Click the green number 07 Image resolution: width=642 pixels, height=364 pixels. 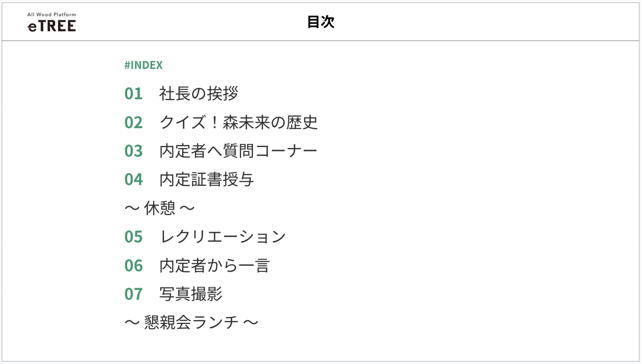[133, 294]
